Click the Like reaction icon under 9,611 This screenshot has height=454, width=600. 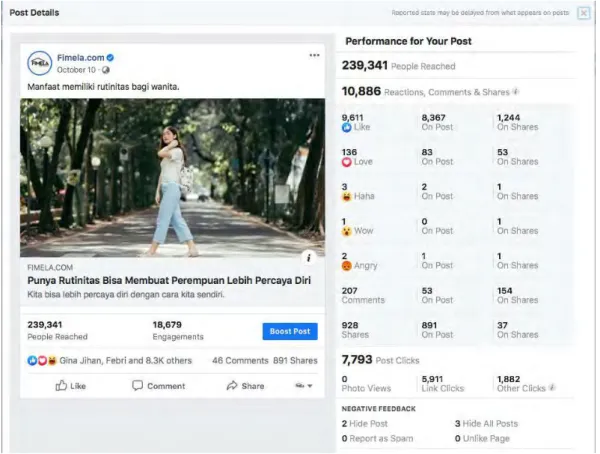click(x=346, y=127)
